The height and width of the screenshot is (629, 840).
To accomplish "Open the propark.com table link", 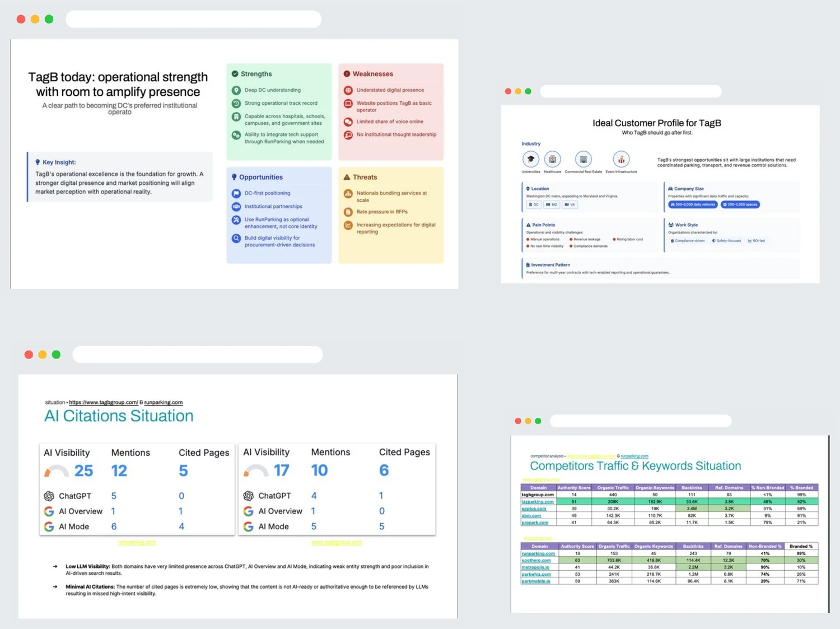I will point(535,523).
